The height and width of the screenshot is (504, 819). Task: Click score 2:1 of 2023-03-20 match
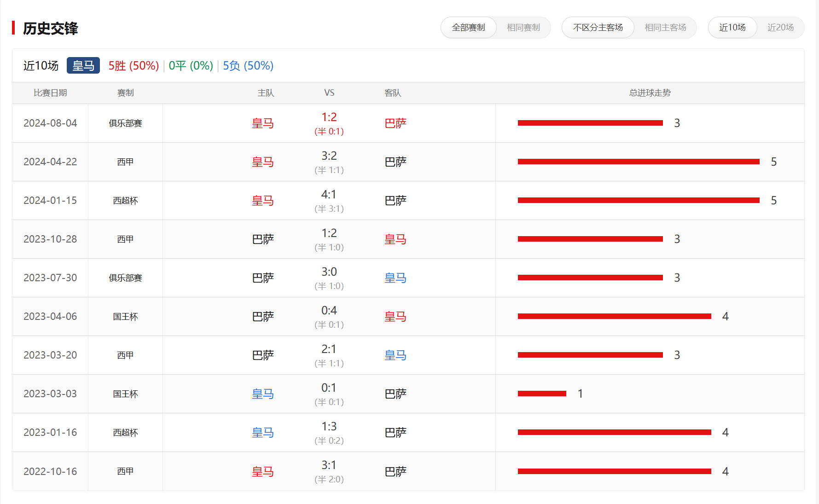[329, 349]
